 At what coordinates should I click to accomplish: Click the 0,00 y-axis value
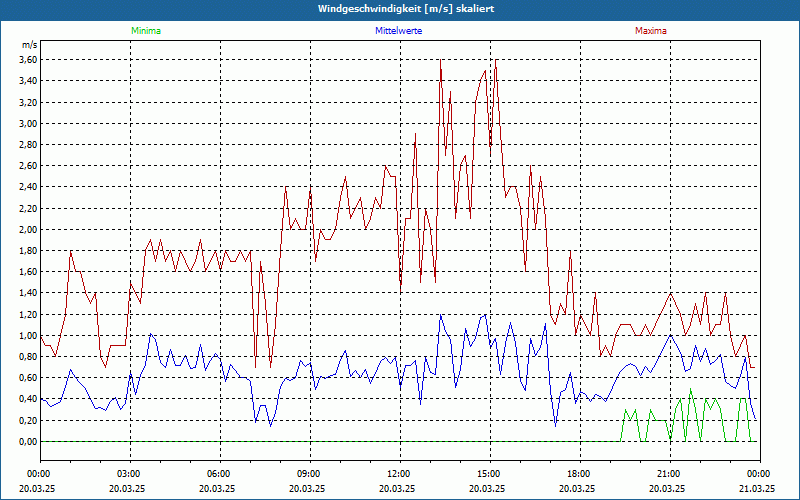click(x=28, y=442)
